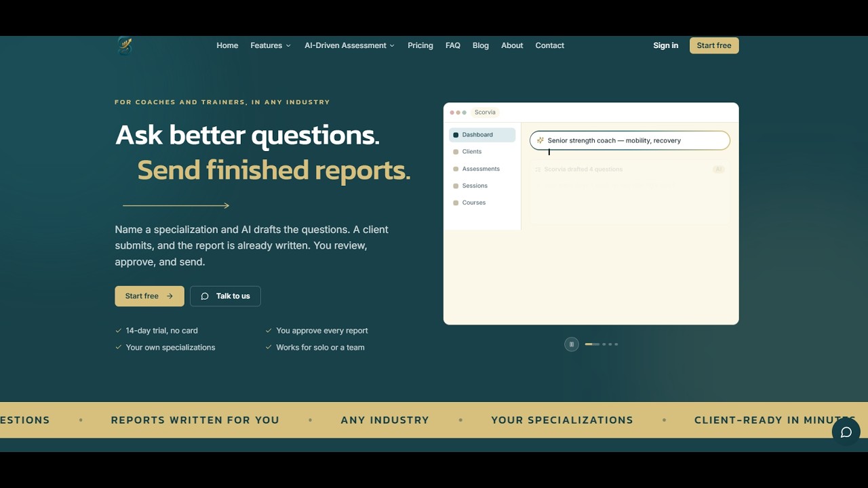
Task: Click the Dashboard square icon in the mockup
Action: coord(456,135)
